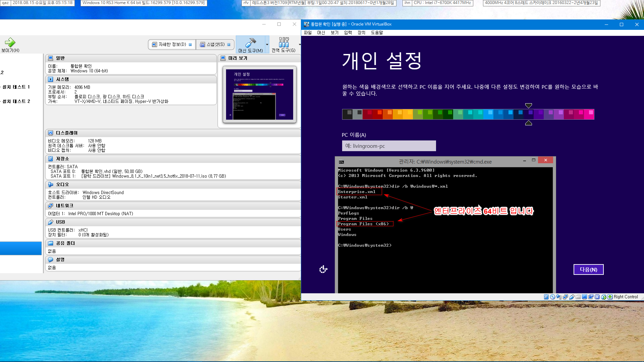Select the black color swatch

coord(347,114)
